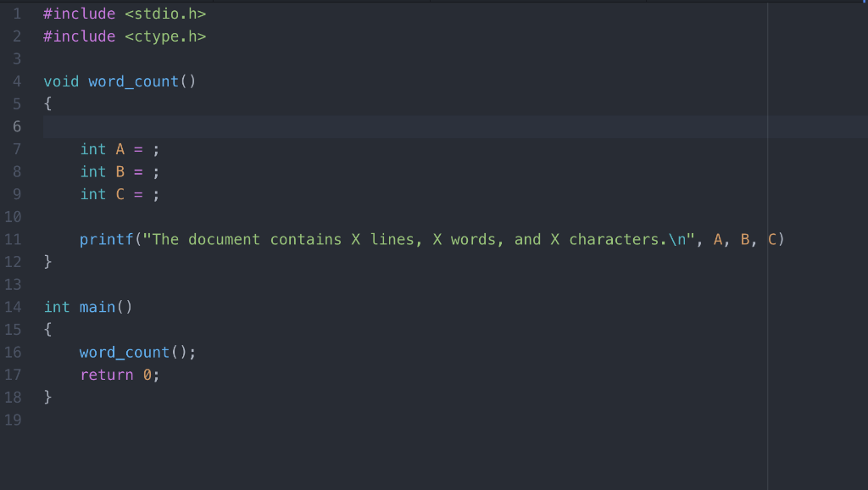The image size is (868, 490).
Task: Select the stdio.h header name
Action: pyautogui.click(x=166, y=13)
